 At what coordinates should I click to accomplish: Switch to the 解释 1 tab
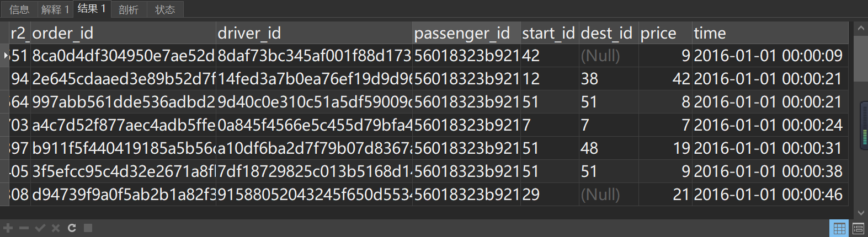[x=55, y=9]
